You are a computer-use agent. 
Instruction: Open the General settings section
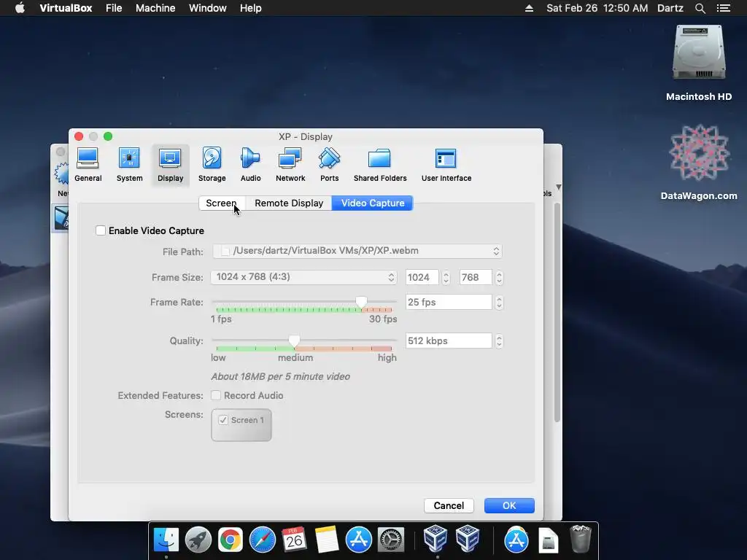[88, 165]
